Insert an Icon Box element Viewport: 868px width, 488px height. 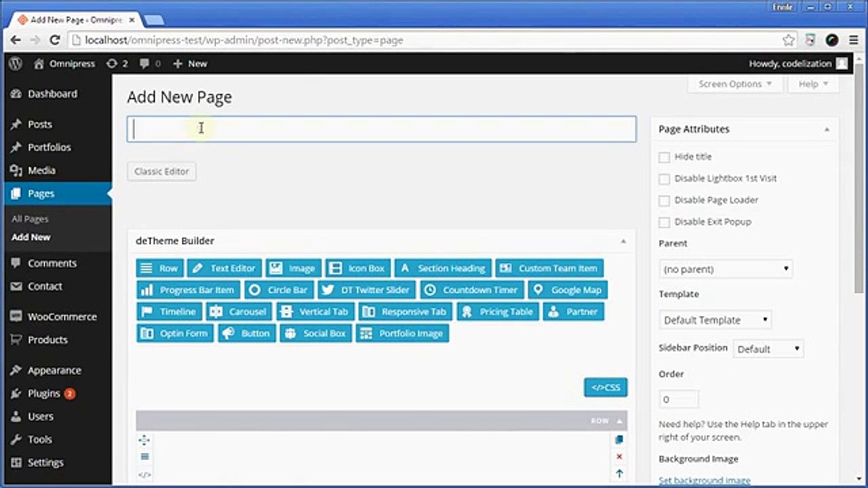point(358,268)
